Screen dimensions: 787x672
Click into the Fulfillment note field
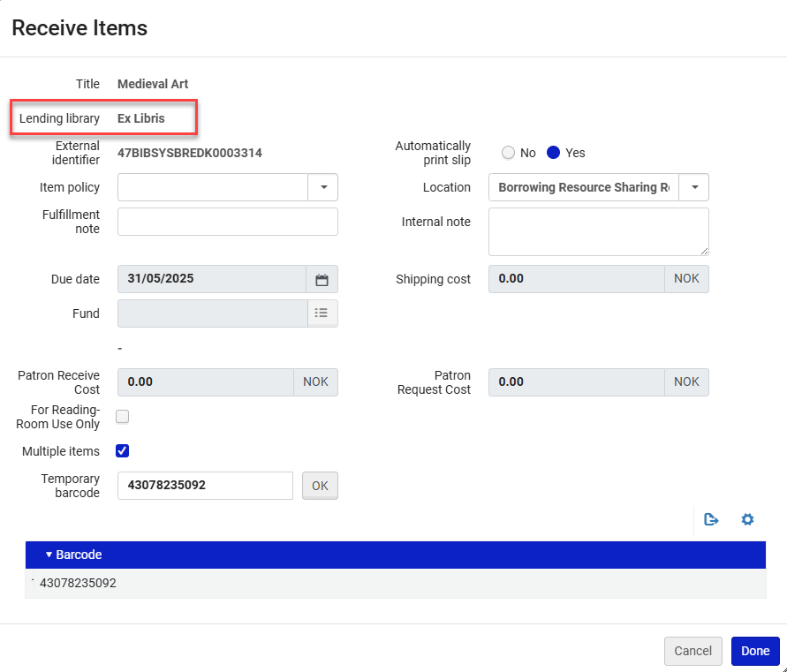coord(228,222)
